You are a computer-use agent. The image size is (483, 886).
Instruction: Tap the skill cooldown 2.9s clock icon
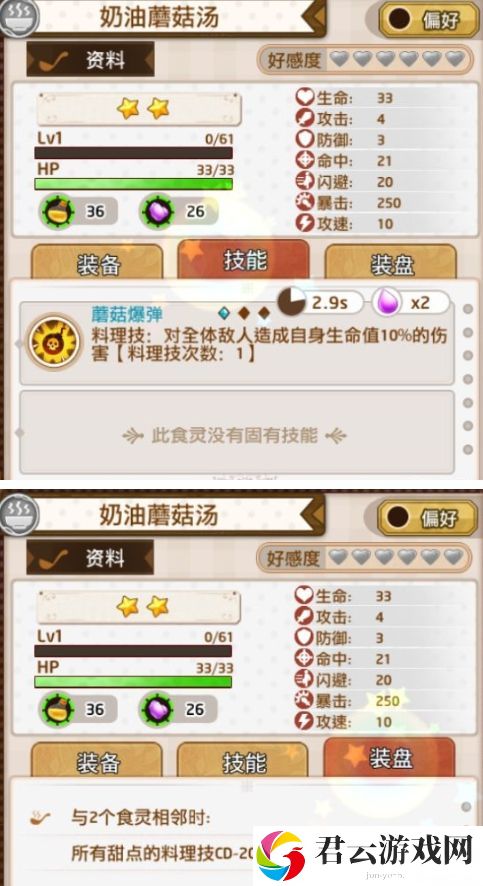(x=292, y=301)
